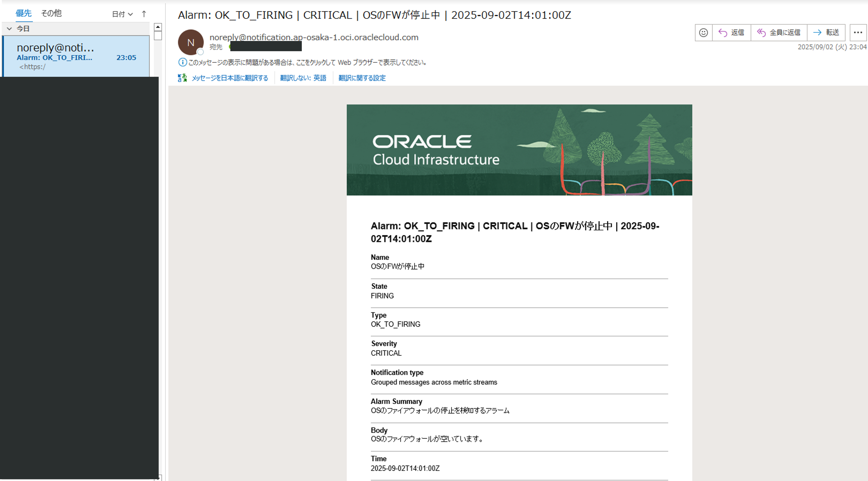Click the view-in-browser info message bar text
The image size is (868, 481).
pyautogui.click(x=307, y=63)
